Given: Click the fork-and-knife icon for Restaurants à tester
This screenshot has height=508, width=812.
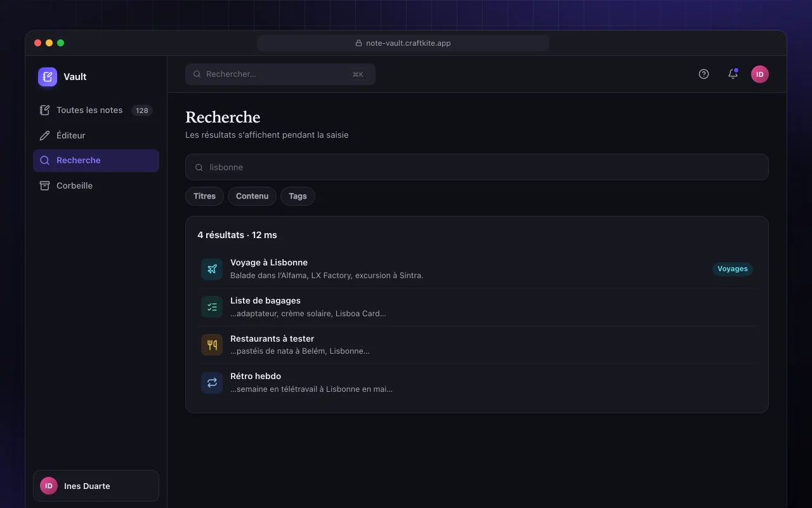Looking at the screenshot, I should click(x=212, y=345).
